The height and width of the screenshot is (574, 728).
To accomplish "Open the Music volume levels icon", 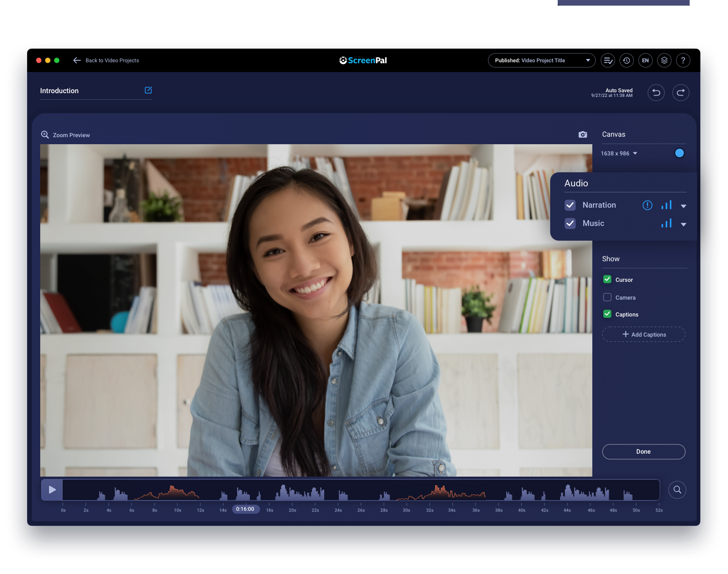I will coord(666,223).
